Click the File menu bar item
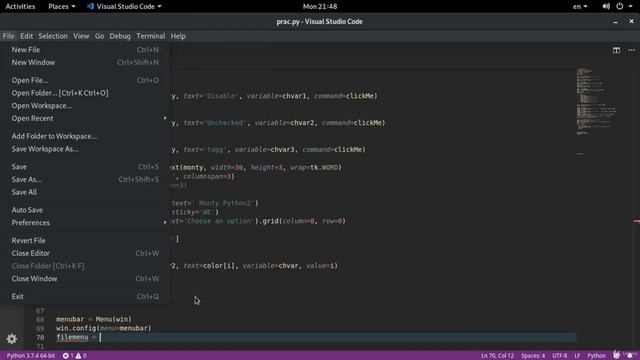The width and height of the screenshot is (640, 360). 8,36
